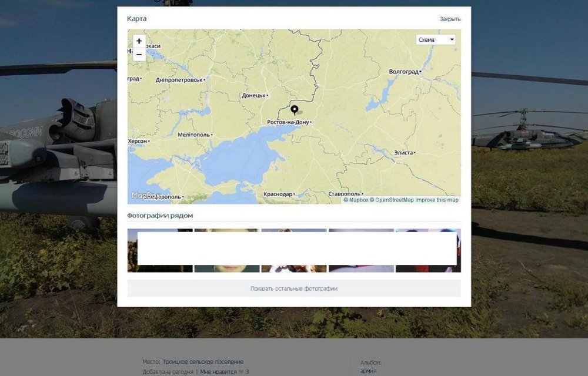Open the Mapbox attribution link
The width and height of the screenshot is (588, 376).
[356, 200]
